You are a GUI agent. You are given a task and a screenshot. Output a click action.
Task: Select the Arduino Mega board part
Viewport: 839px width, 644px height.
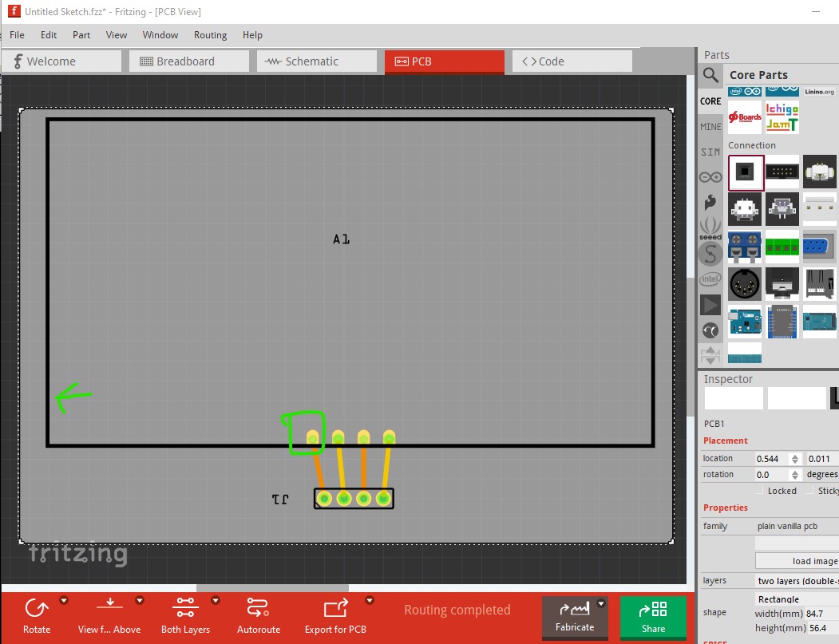pyautogui.click(x=819, y=322)
